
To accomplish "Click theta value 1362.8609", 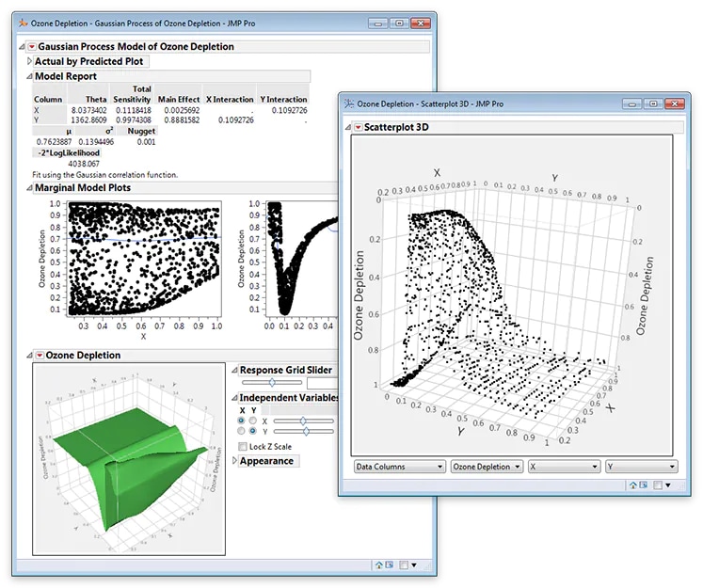I will point(88,120).
